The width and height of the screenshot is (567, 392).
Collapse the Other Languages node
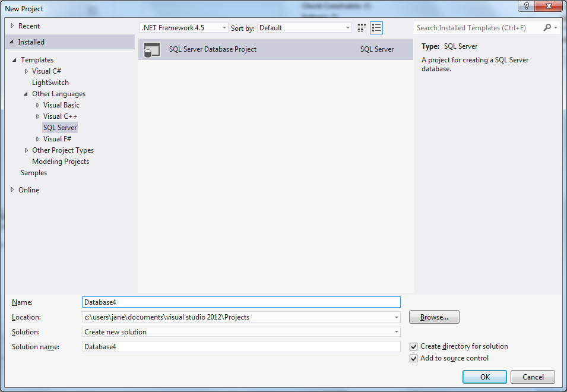26,94
